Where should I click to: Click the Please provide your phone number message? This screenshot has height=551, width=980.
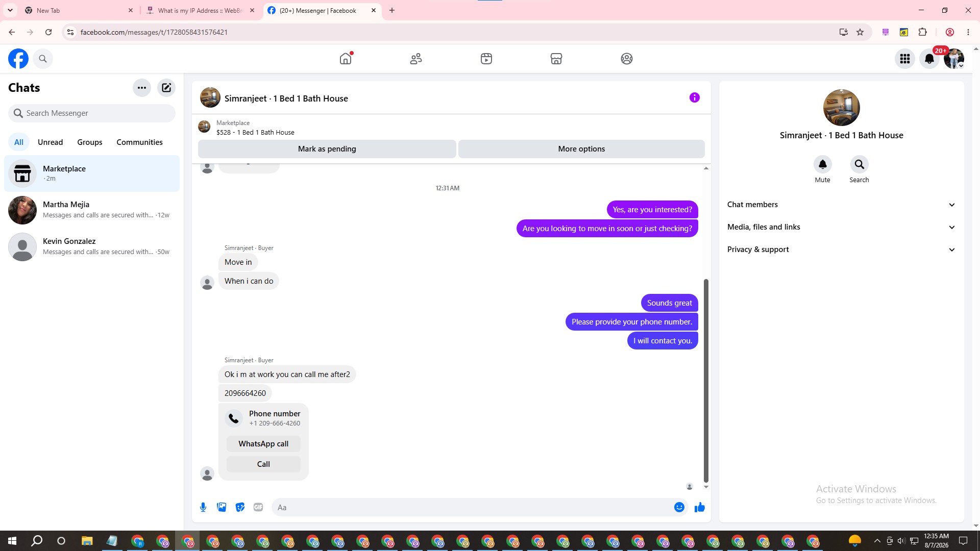pos(632,322)
